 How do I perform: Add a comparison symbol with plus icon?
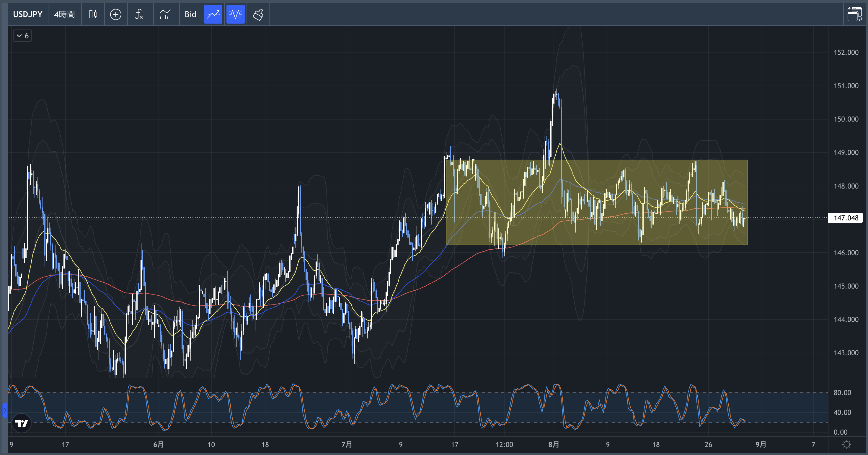(x=115, y=14)
